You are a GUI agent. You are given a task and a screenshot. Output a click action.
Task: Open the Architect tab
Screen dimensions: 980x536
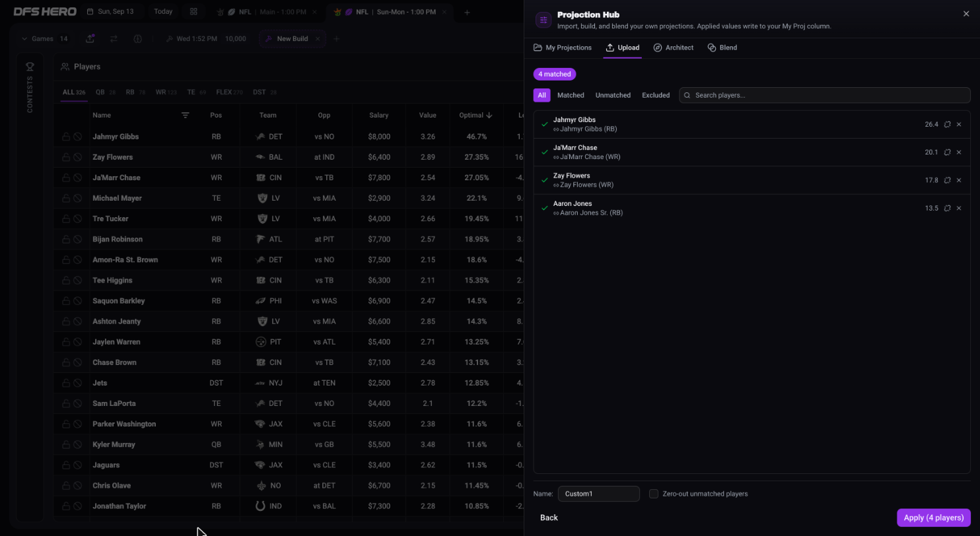[673, 48]
